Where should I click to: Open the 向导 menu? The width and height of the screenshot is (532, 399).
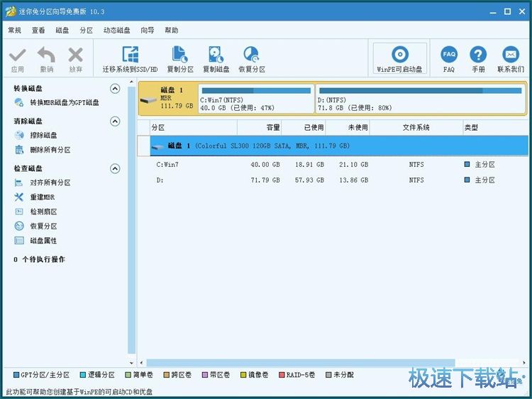[x=148, y=31]
